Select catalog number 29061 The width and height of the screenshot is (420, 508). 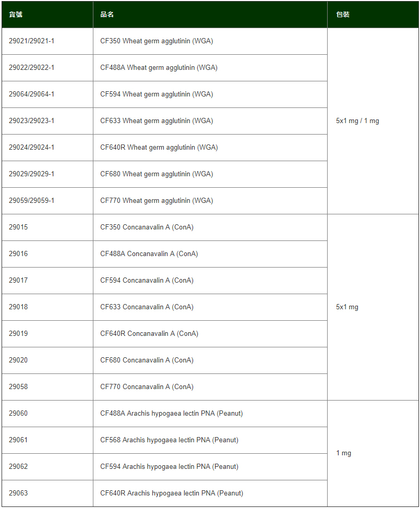point(18,440)
